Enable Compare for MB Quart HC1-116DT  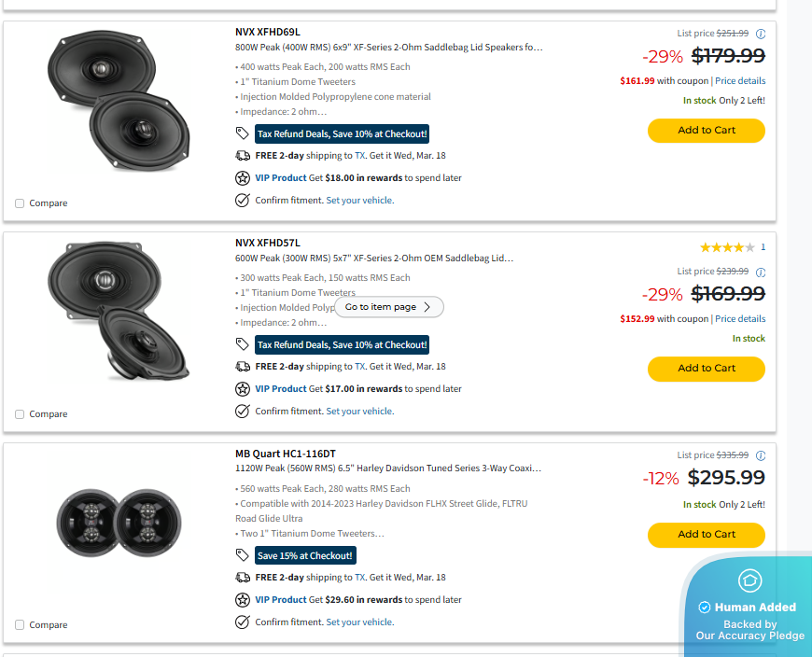[21, 625]
